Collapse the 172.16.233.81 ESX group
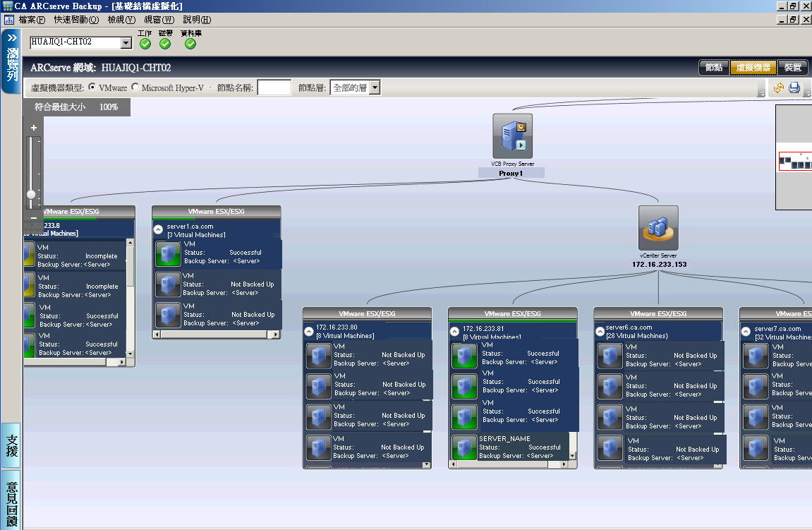The width and height of the screenshot is (812, 530). (454, 331)
